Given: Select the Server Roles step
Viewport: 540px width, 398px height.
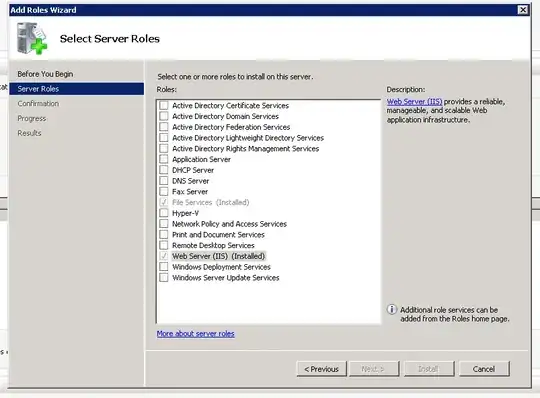Looking at the screenshot, I should pyautogui.click(x=76, y=89).
